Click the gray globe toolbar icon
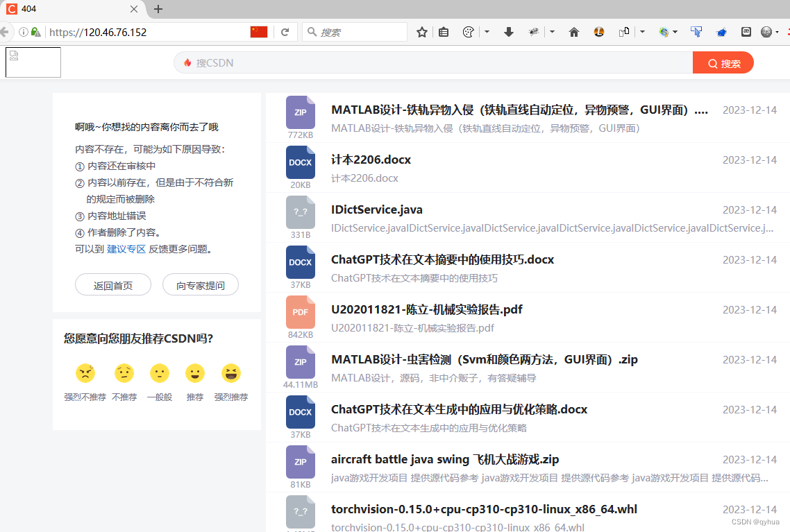 pyautogui.click(x=766, y=32)
